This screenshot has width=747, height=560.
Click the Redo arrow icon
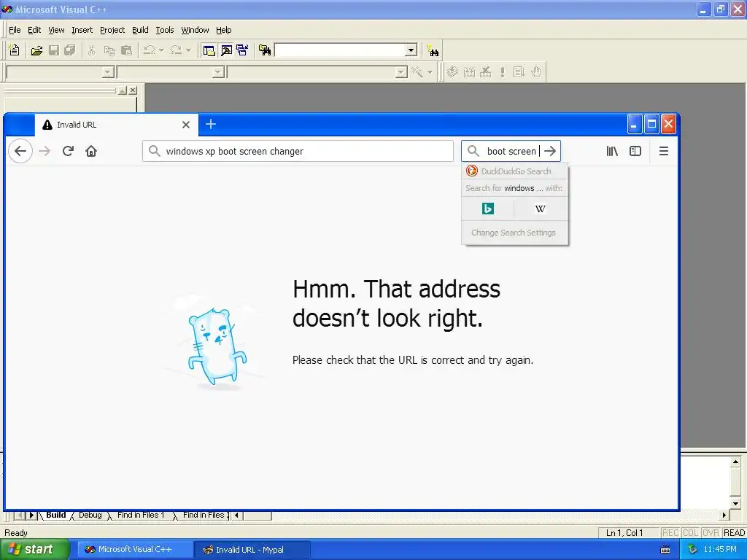point(176,50)
